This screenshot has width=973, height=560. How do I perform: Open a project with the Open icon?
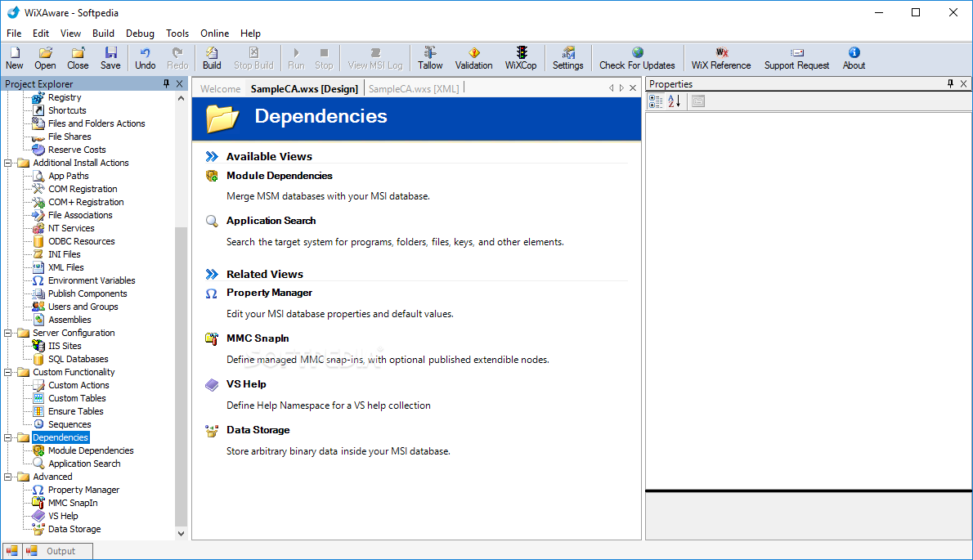point(45,58)
